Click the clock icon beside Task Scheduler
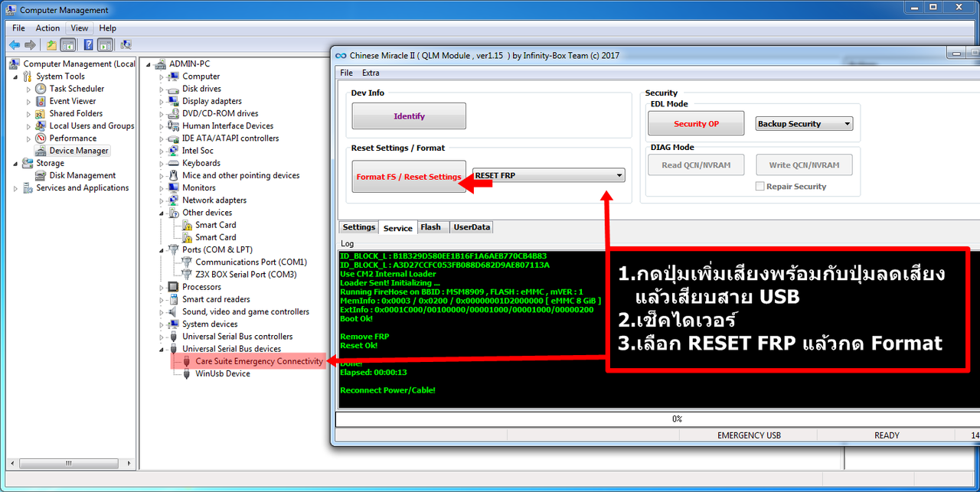 click(41, 89)
